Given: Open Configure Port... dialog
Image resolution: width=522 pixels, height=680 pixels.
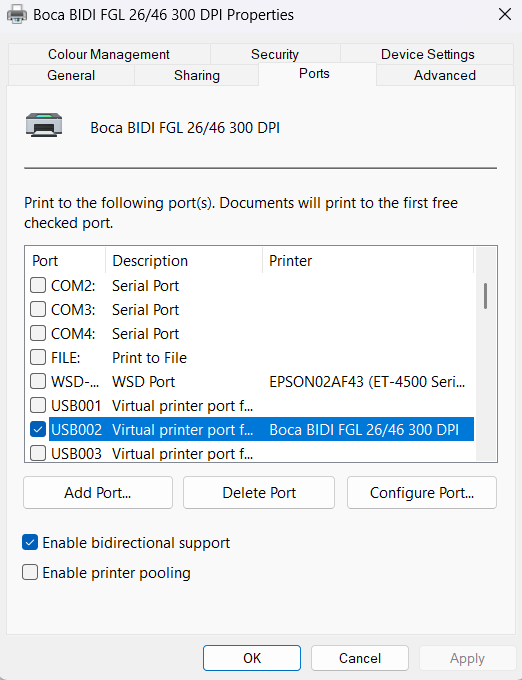Looking at the screenshot, I should tap(422, 493).
